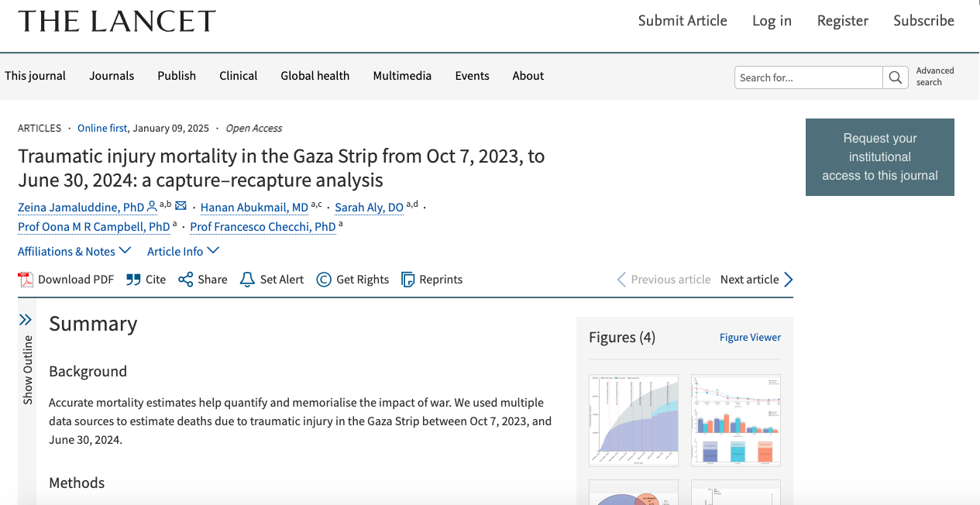Viewport: 980px width, 505px height.
Task: Go to the Next article
Action: point(756,280)
